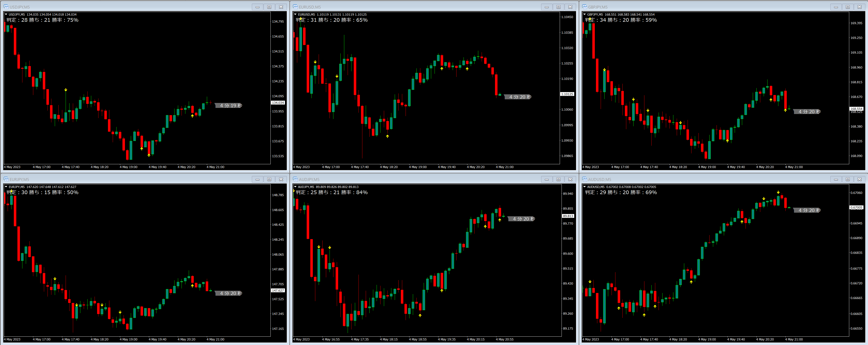
Task: Minimize the AUDJPY,M5 chart window
Action: click(x=547, y=179)
